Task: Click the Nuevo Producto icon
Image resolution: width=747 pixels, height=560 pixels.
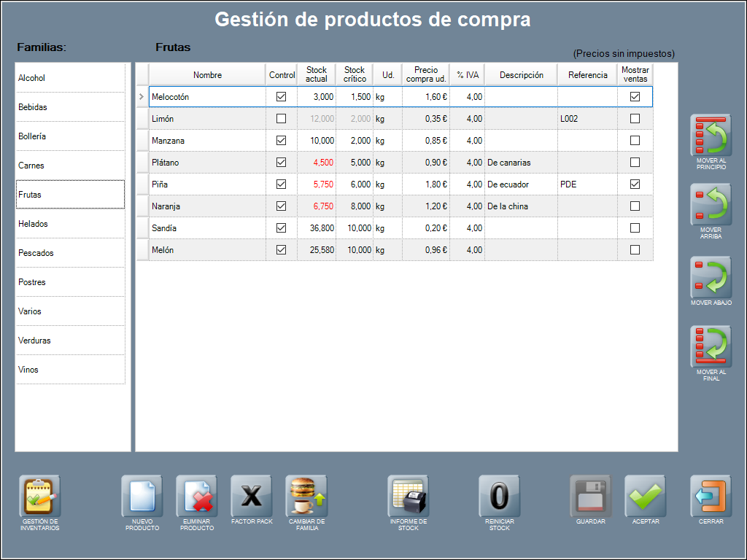Action: pos(142,497)
